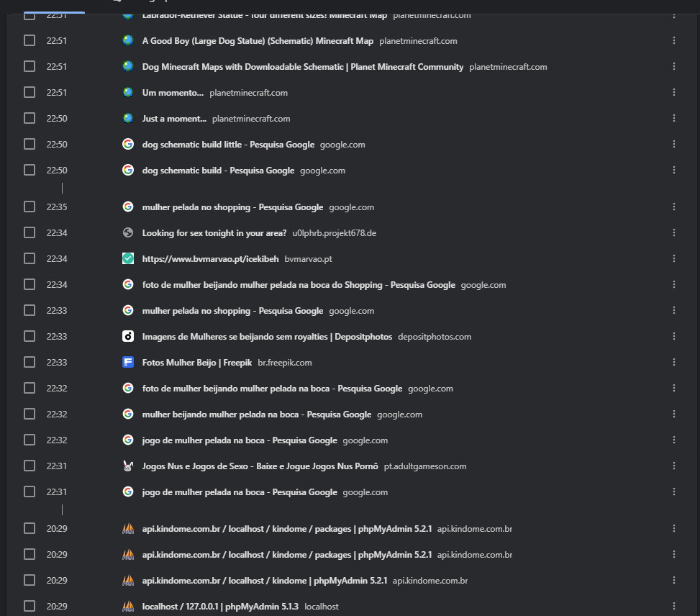Click the 22:51 timestamp of the Um momento... entry
700x616 pixels.
(57, 93)
